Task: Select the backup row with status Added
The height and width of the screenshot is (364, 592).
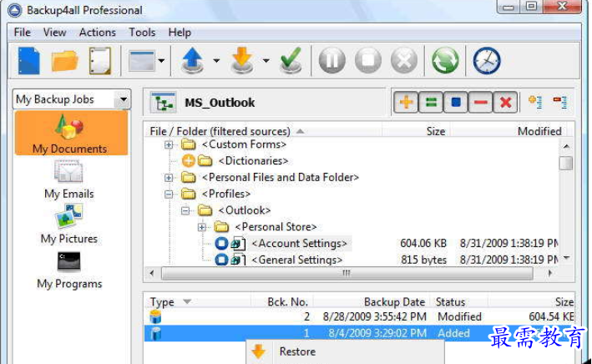Action: (x=359, y=333)
